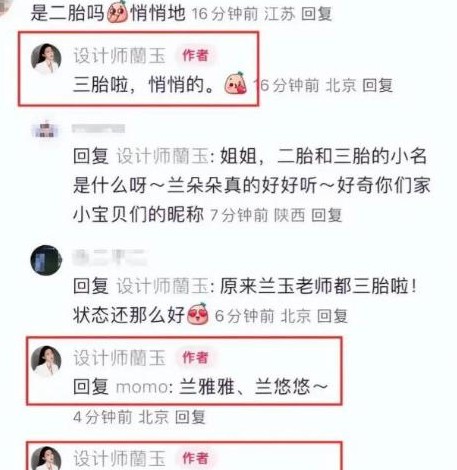The width and height of the screenshot is (457, 470).
Task: Click 回复 after 7分钟前 陕西
Action: tap(326, 215)
